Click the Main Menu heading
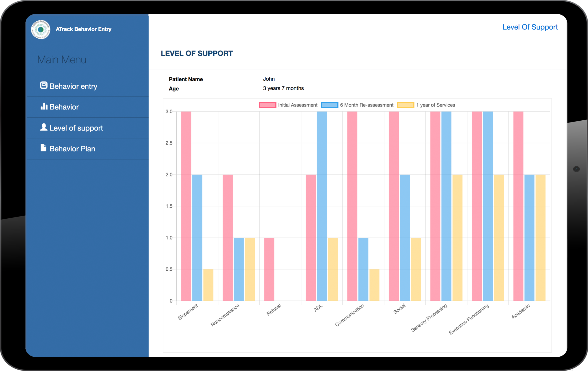The image size is (588, 371). point(62,59)
